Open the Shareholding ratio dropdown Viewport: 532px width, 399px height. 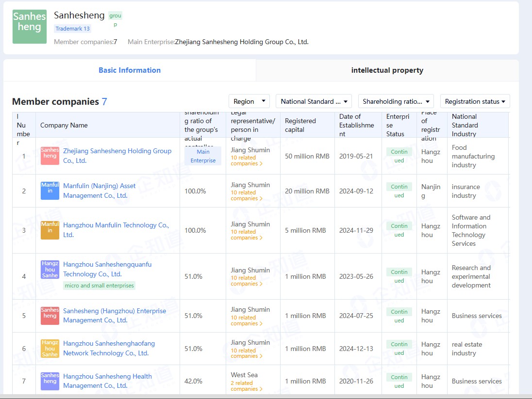tap(396, 101)
